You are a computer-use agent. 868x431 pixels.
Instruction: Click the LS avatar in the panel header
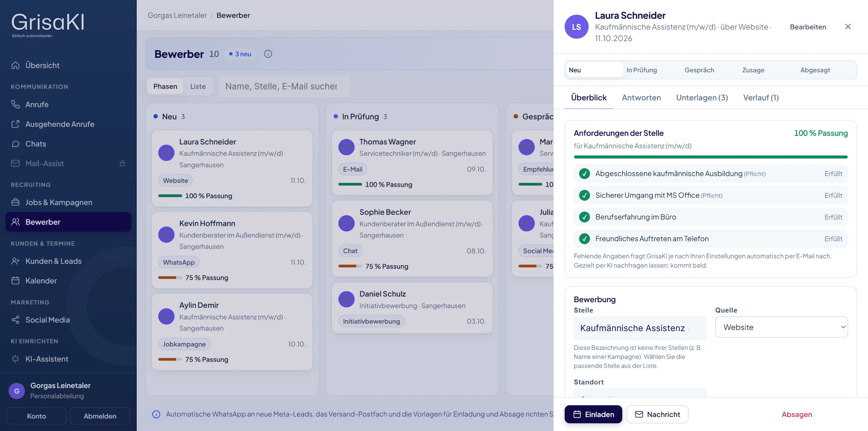click(576, 27)
